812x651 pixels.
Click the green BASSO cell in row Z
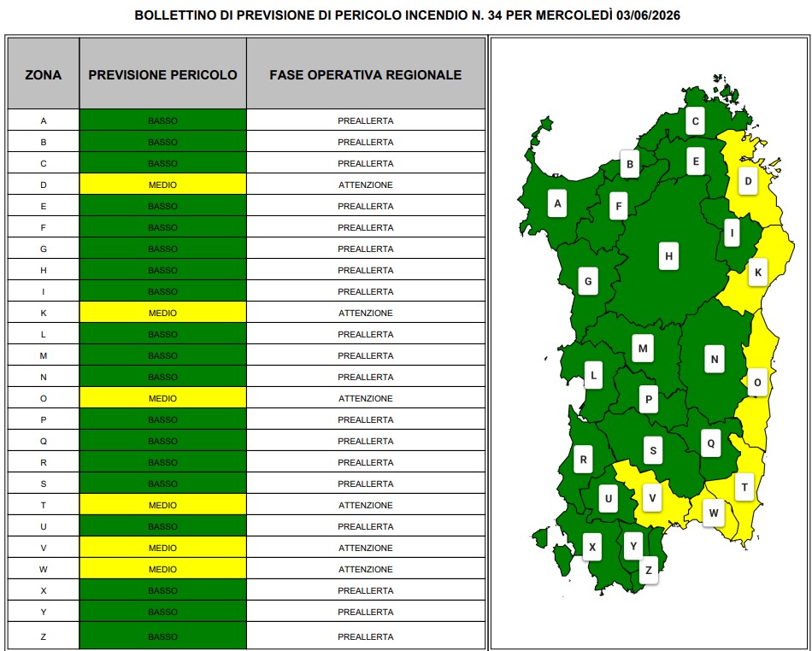tap(162, 636)
